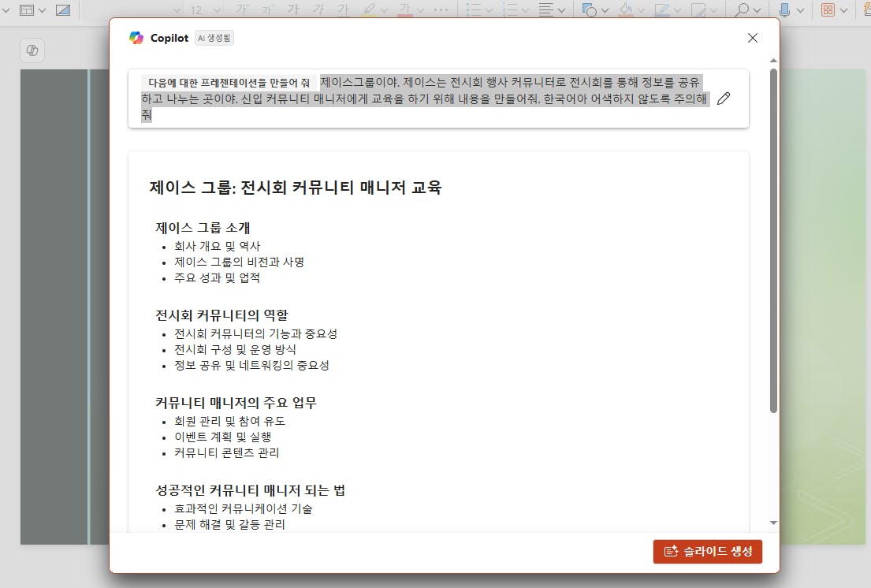Toggle bold formatting in the toolbar
871x588 pixels.
click(293, 10)
